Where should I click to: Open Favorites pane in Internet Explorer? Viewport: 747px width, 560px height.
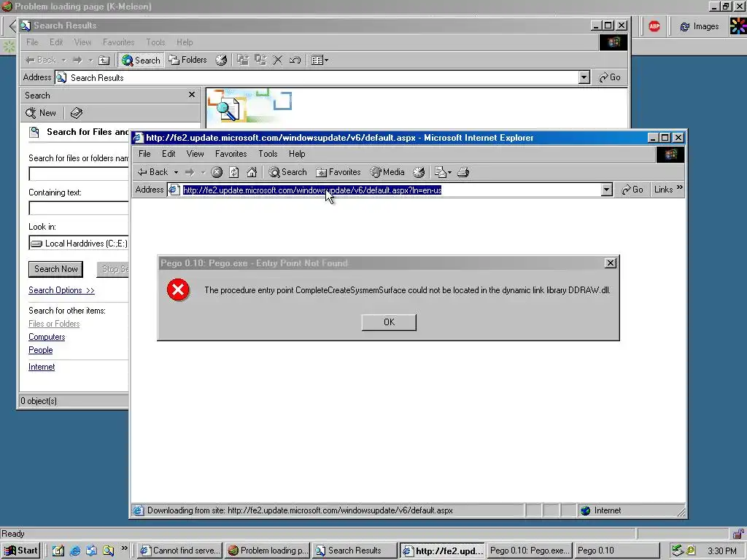click(x=338, y=172)
